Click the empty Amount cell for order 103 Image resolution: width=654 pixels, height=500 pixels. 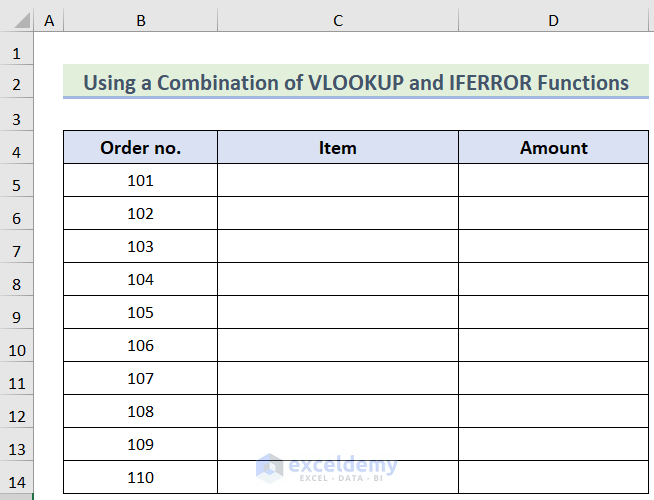click(553, 247)
